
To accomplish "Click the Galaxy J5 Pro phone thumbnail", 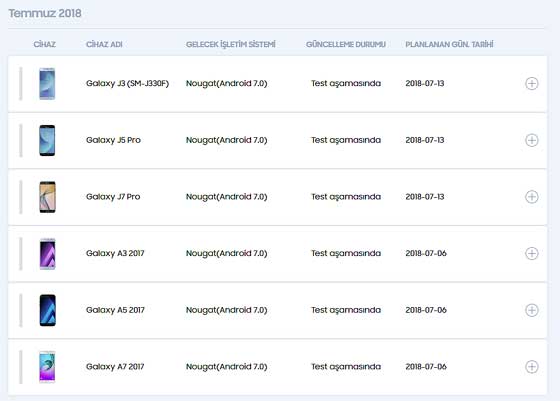I will (47, 140).
